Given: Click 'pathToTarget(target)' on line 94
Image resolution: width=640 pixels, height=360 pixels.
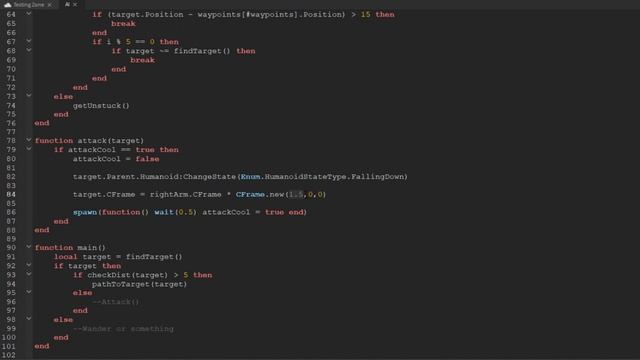Looking at the screenshot, I should (x=139, y=284).
